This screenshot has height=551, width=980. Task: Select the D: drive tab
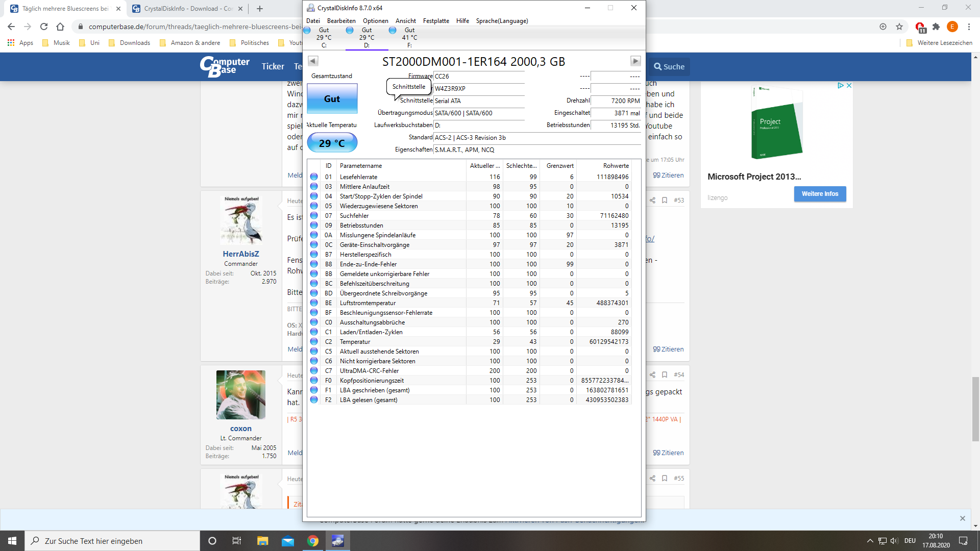click(366, 38)
